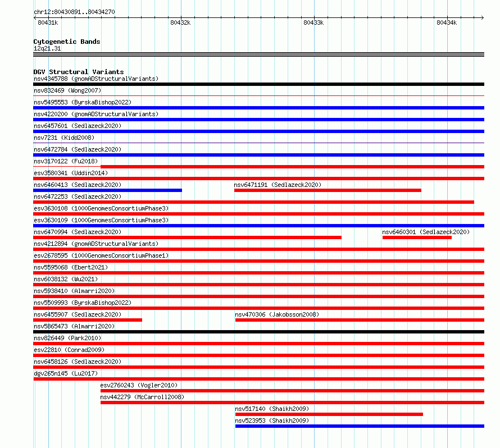Click the red bar under nsv442279
The image size is (500, 448).
[x=292, y=403]
